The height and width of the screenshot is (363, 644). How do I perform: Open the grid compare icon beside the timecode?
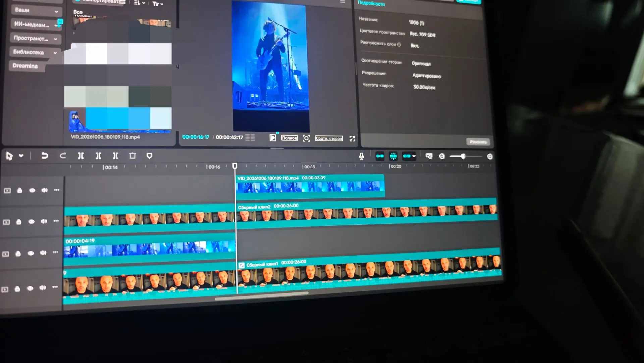coord(250,137)
